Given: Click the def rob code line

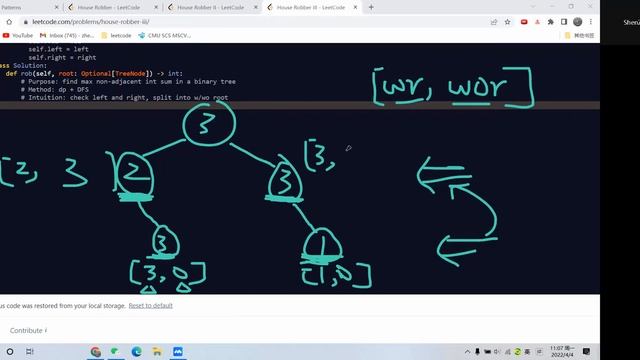Looking at the screenshot, I should (94, 73).
